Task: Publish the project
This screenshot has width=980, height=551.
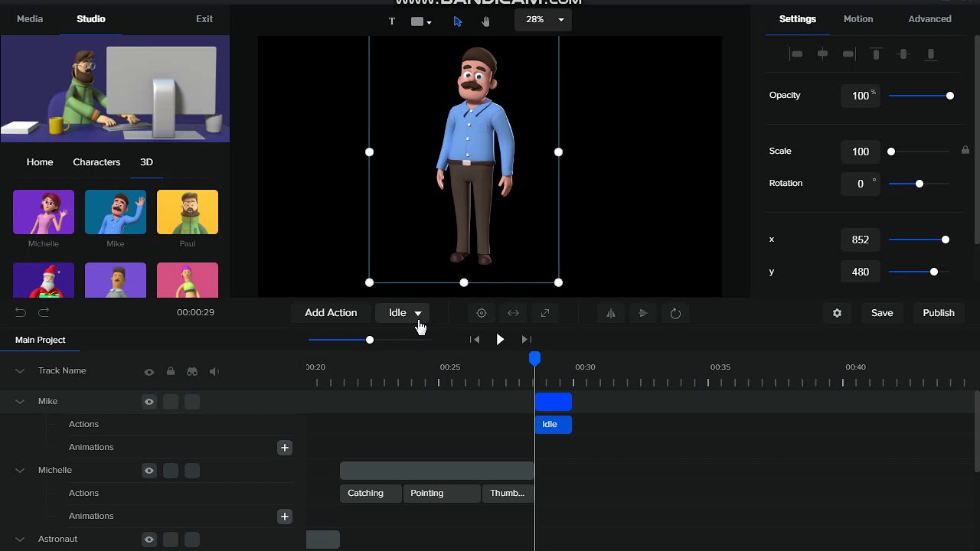Action: [939, 313]
